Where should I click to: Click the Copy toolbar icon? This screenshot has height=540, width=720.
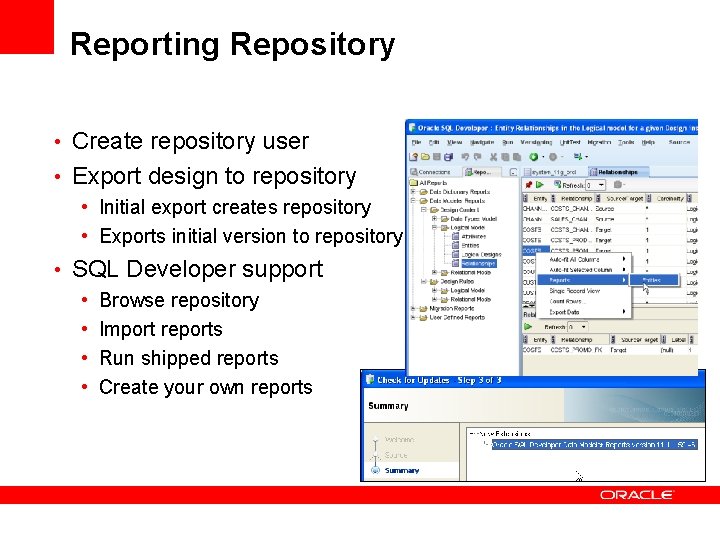point(505,157)
